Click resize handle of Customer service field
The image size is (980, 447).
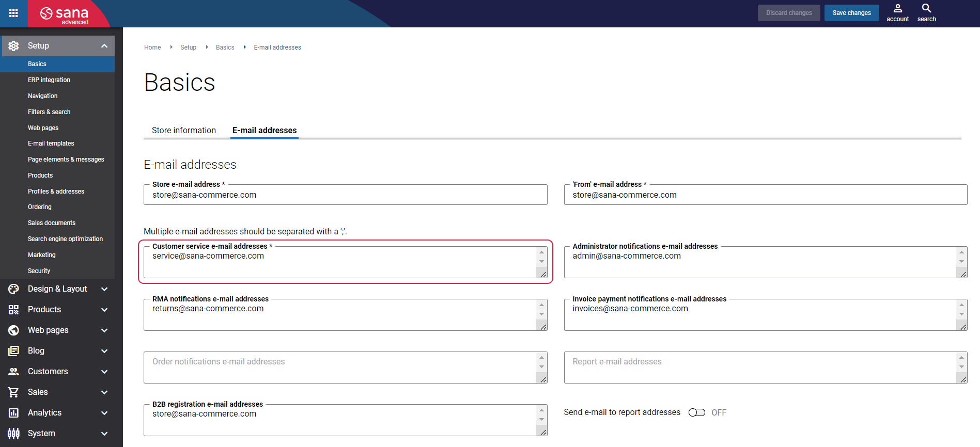[543, 275]
